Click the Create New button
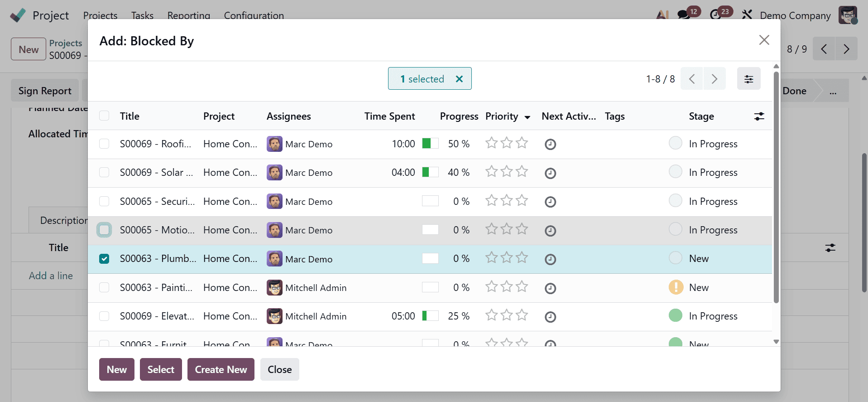The height and width of the screenshot is (402, 868). click(221, 369)
